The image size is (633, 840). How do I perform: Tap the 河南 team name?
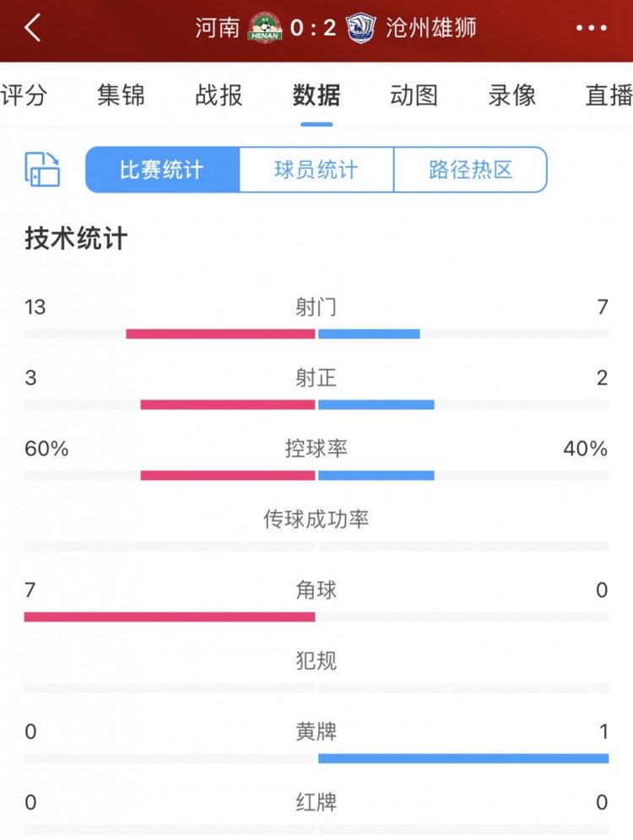coord(217,28)
